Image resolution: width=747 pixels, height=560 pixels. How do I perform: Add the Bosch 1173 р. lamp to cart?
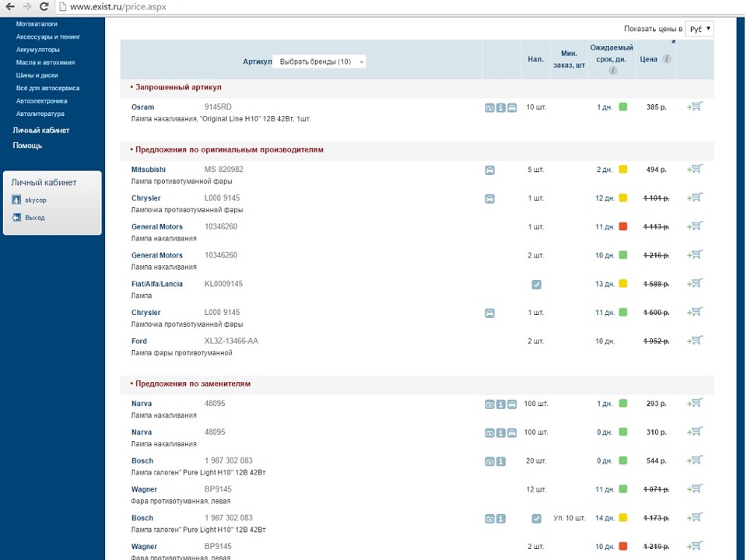point(695,518)
